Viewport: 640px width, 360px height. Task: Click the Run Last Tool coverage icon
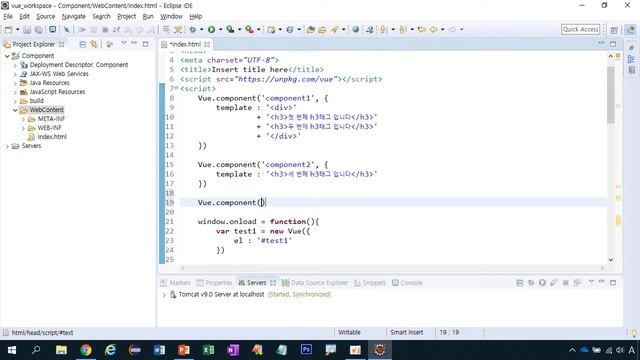[x=230, y=29]
